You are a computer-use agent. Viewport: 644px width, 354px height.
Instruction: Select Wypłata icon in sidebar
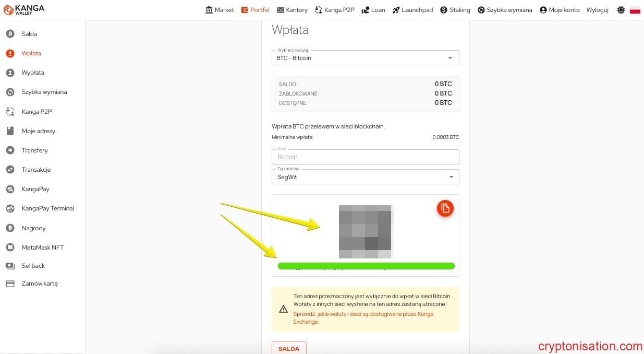point(10,73)
